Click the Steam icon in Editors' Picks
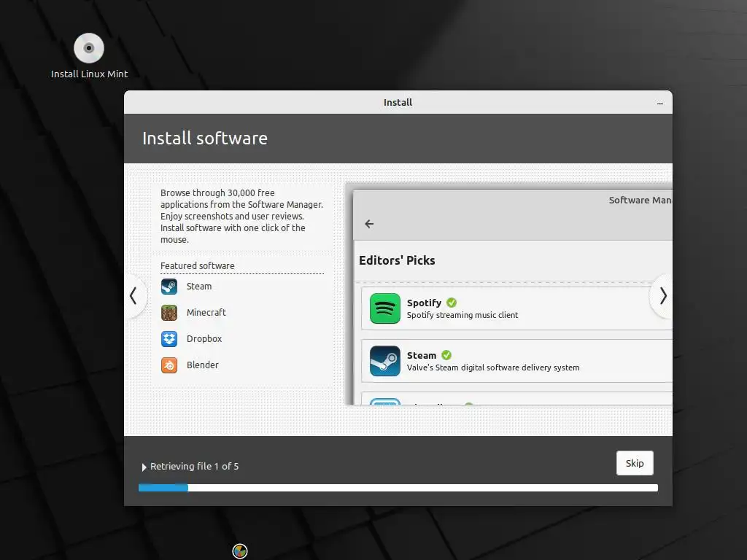The image size is (747, 560). [x=385, y=360]
